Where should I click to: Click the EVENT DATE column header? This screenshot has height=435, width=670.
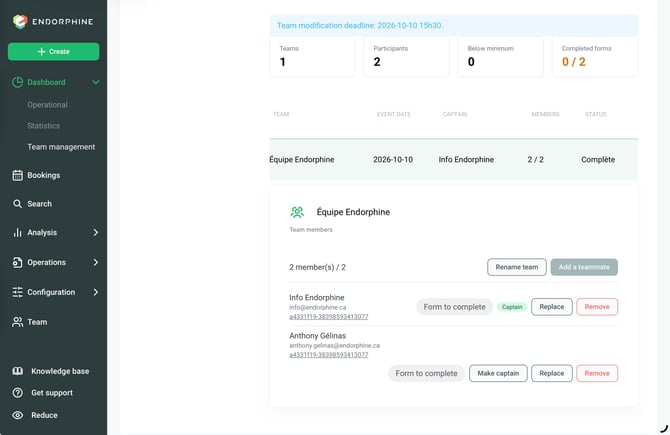394,114
